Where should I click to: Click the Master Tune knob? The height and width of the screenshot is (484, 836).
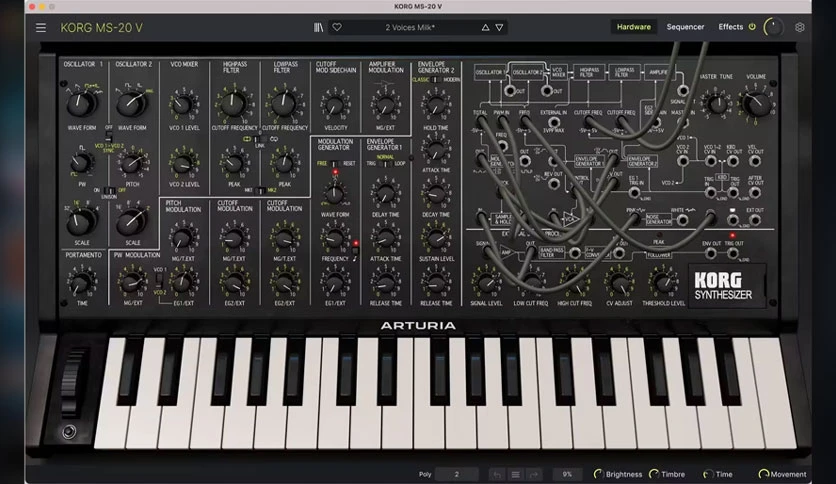(717, 104)
